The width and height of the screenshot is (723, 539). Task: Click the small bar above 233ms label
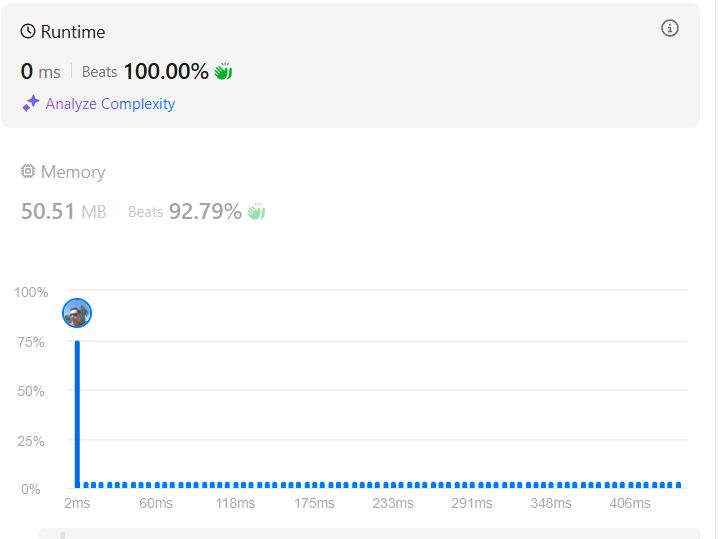point(393,485)
